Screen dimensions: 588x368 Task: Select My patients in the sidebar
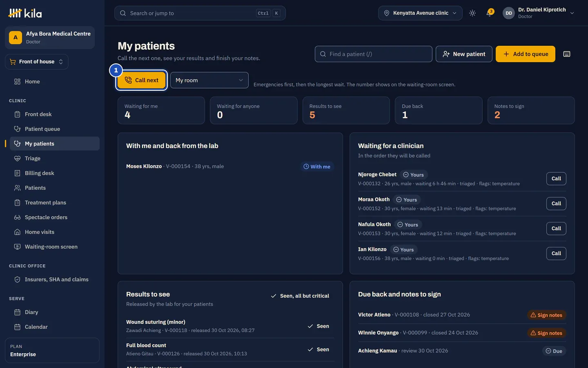[x=55, y=144]
